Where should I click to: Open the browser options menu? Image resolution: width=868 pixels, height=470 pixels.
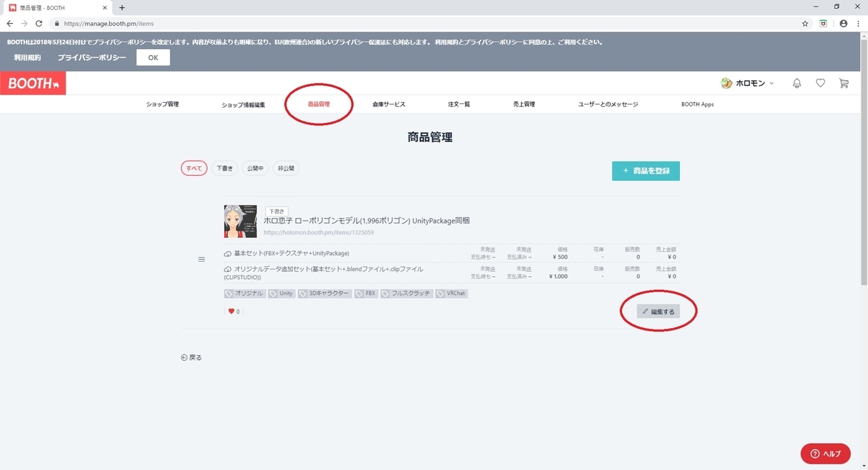[858, 23]
